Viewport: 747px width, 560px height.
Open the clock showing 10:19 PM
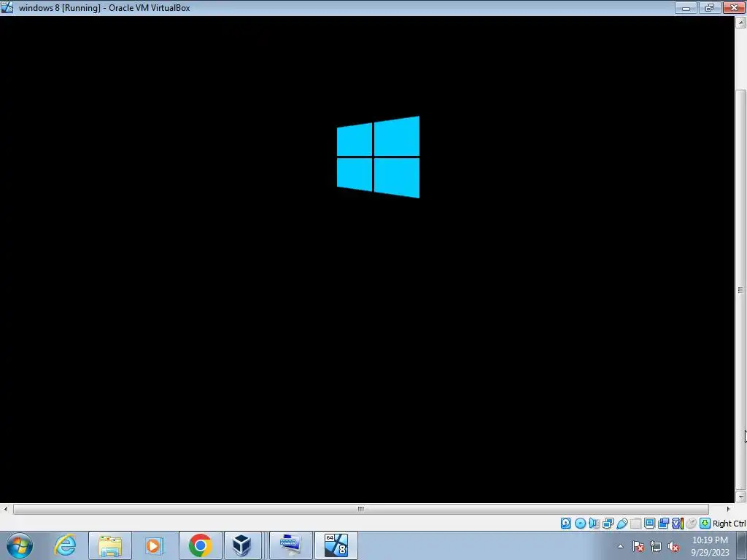pos(710,546)
